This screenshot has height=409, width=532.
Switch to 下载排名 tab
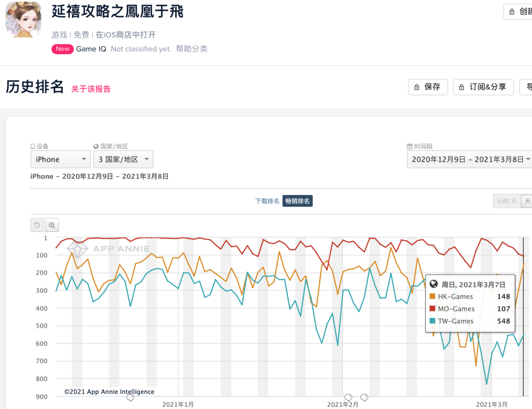pos(267,201)
